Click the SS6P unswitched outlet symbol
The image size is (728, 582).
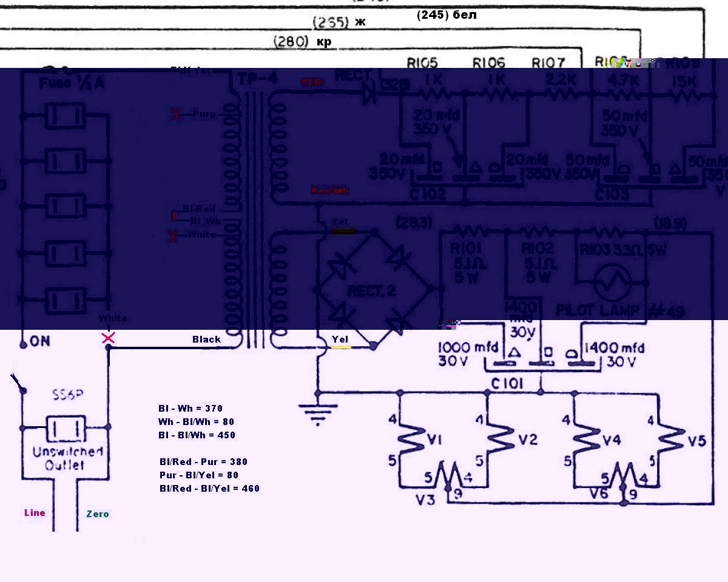pyautogui.click(x=66, y=429)
